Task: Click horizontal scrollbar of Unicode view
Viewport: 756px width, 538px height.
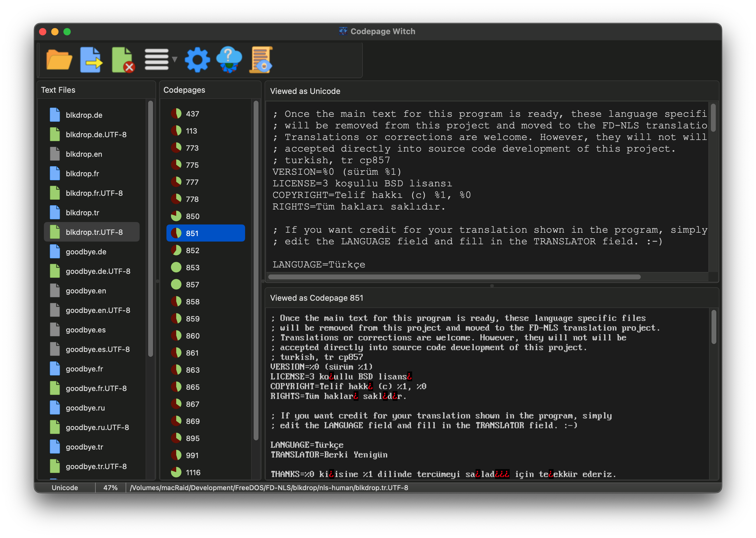Action: click(454, 277)
